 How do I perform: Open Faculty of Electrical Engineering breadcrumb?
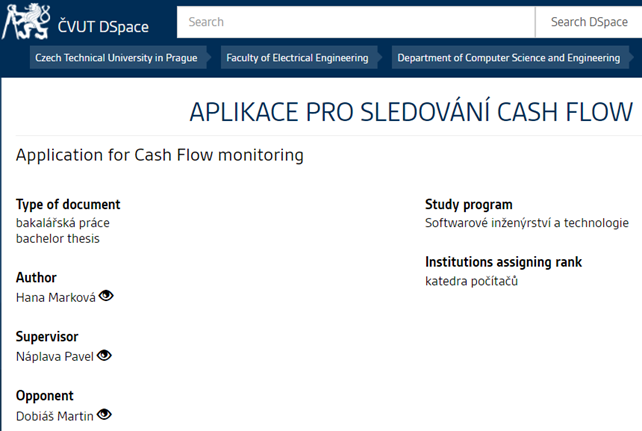point(297,58)
